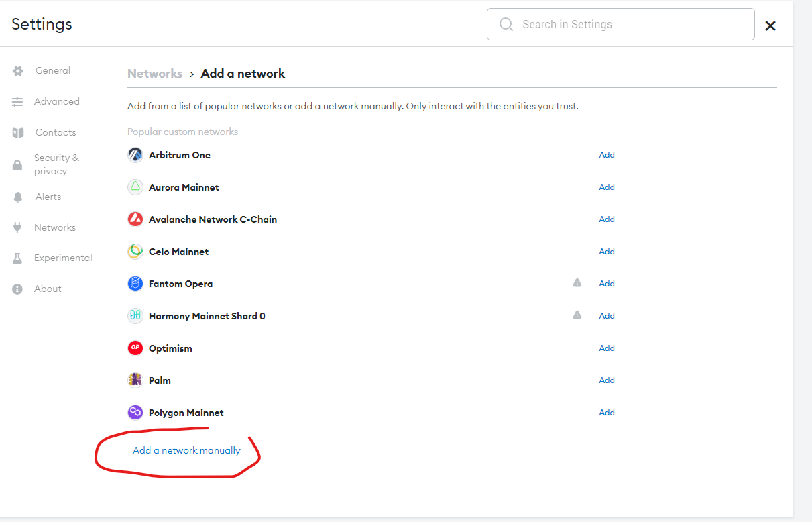Click the Advanced sliders icon

click(18, 102)
